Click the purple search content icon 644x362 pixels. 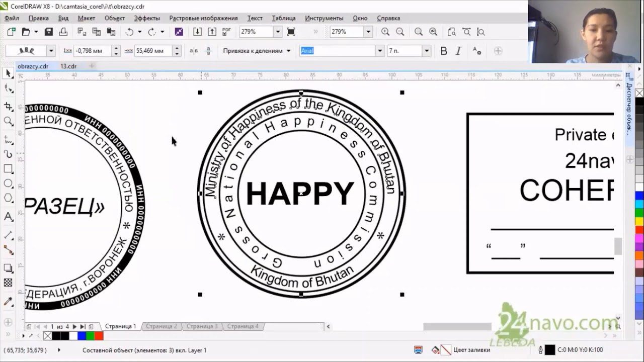click(179, 32)
